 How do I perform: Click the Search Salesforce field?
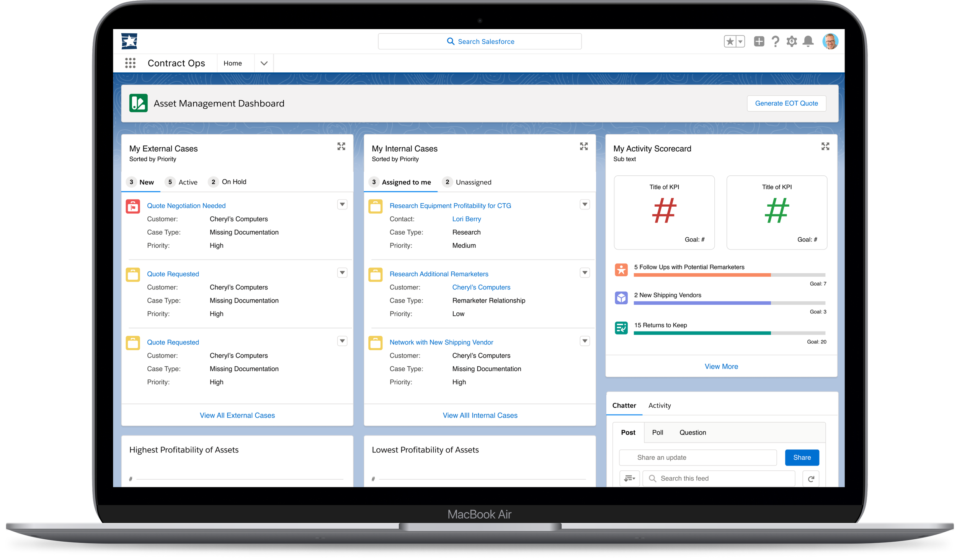480,41
